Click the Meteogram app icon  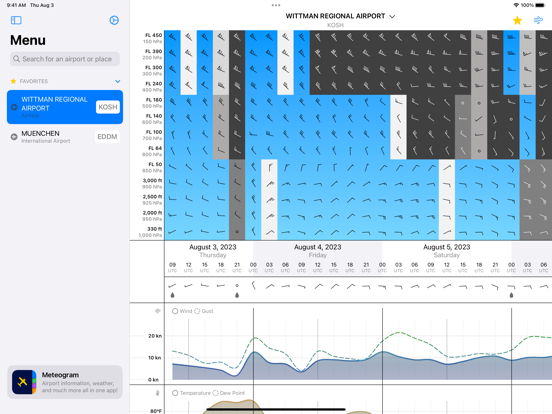[24, 382]
